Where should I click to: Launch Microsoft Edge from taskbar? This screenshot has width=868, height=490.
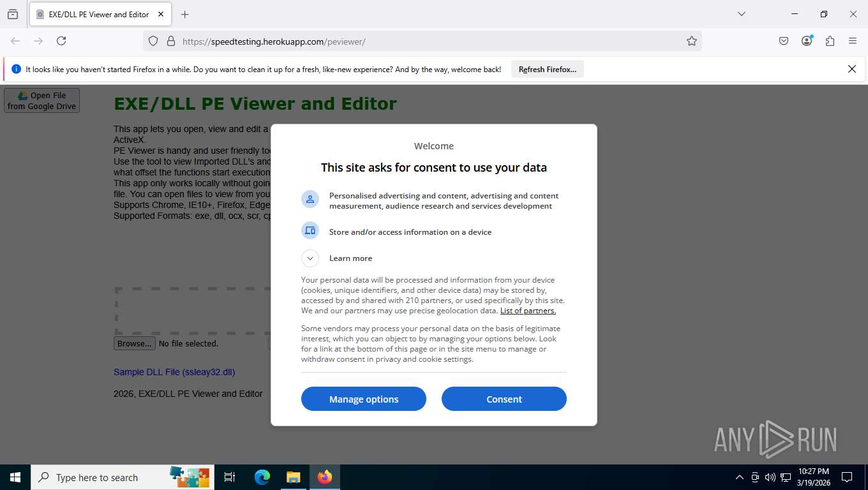coord(262,477)
